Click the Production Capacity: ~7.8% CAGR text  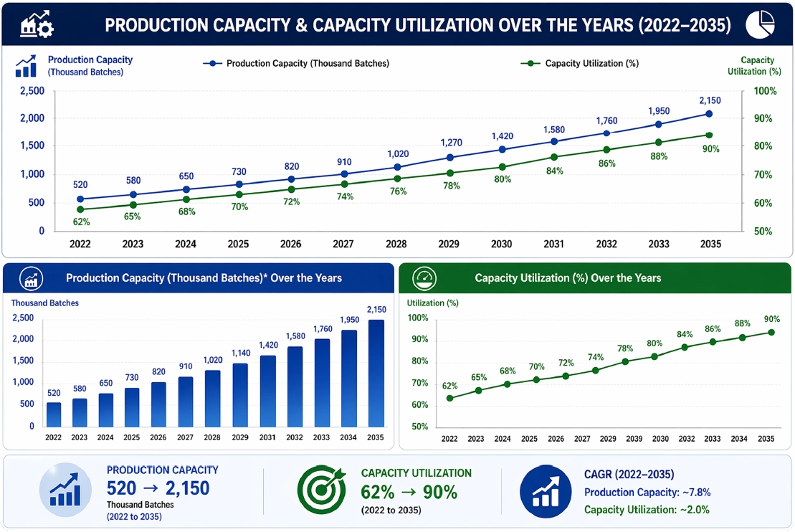click(x=647, y=493)
